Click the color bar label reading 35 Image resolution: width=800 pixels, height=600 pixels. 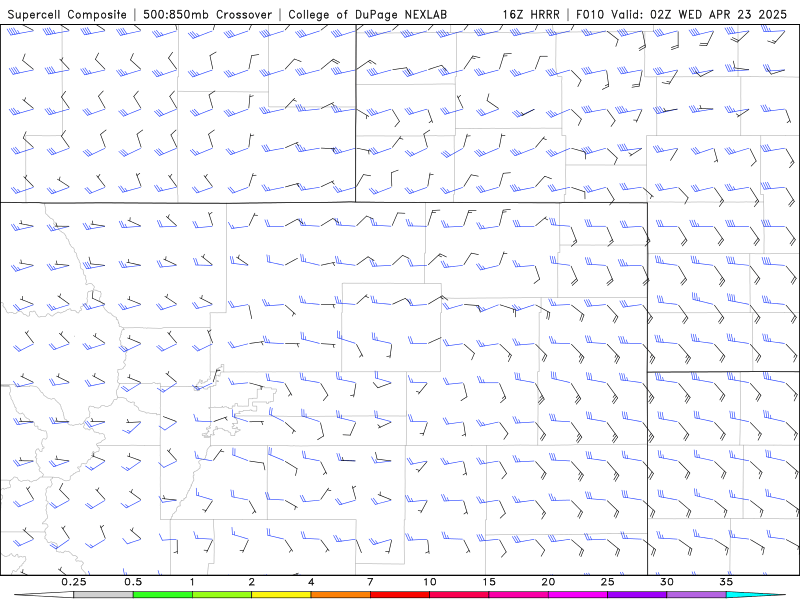click(726, 582)
